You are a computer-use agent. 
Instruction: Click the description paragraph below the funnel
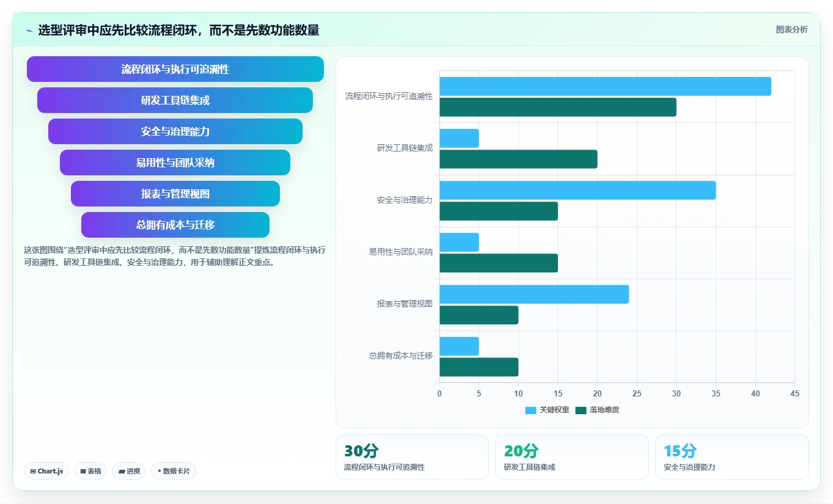[x=175, y=257]
